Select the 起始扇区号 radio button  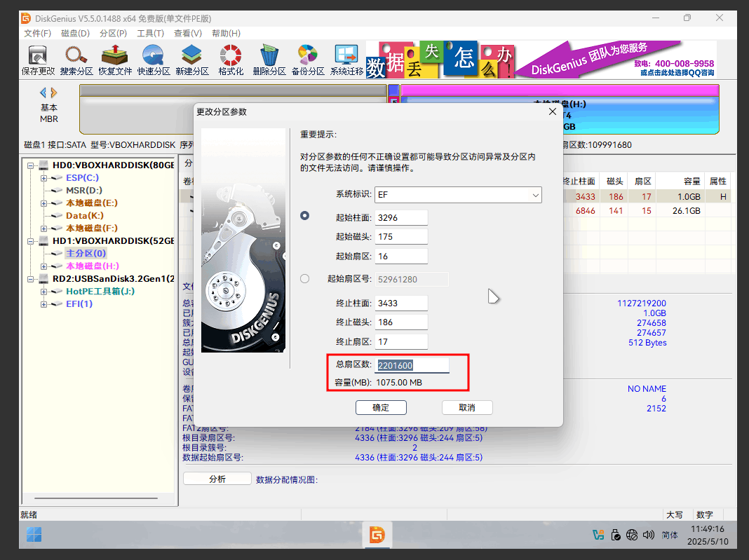click(x=305, y=279)
